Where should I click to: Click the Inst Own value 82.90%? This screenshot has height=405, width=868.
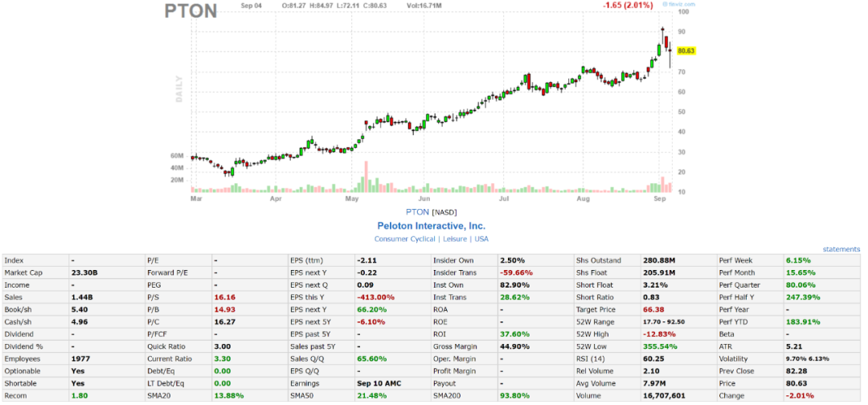pos(514,285)
